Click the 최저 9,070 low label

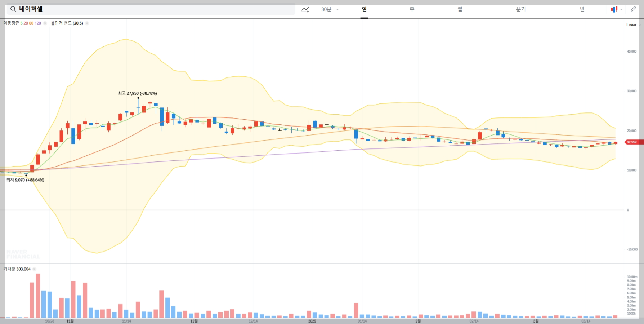(x=25, y=180)
